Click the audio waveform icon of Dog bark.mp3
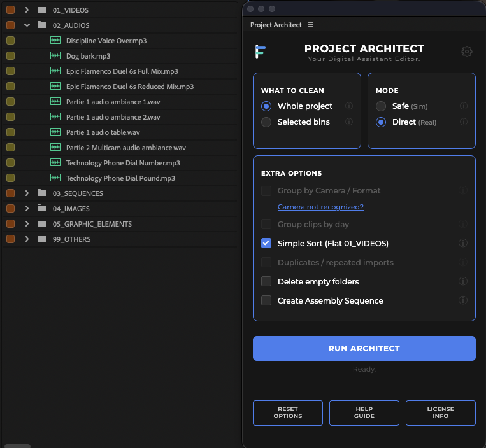Image resolution: width=486 pixels, height=448 pixels. point(55,56)
